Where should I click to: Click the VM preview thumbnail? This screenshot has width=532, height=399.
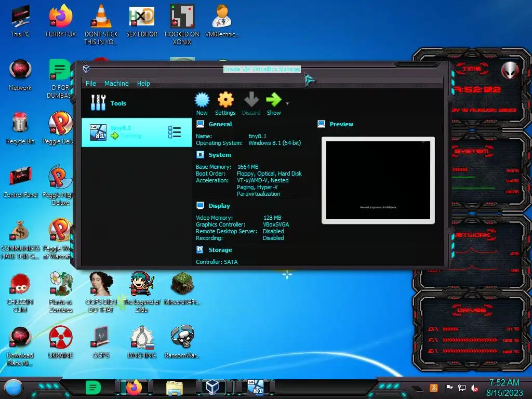[x=378, y=180]
